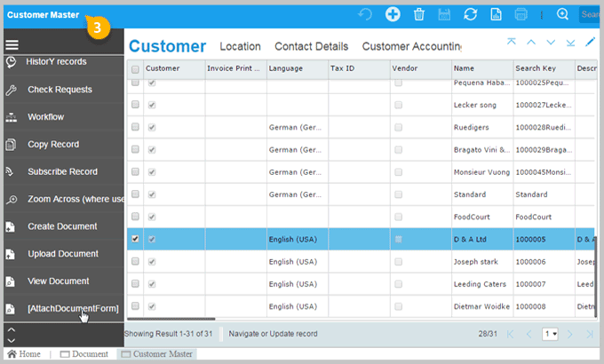Open page number dropdown
The height and width of the screenshot is (364, 604).
tap(550, 334)
